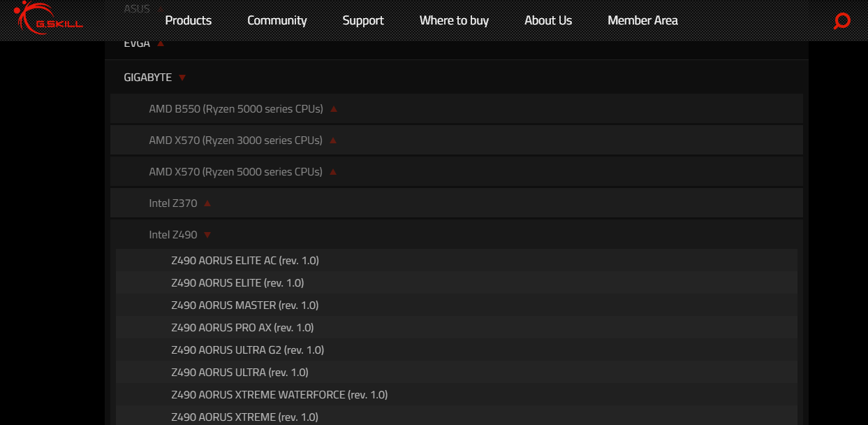Select Z490 AORUS ULTRA G2 (rev. 1.0)

[457, 350]
